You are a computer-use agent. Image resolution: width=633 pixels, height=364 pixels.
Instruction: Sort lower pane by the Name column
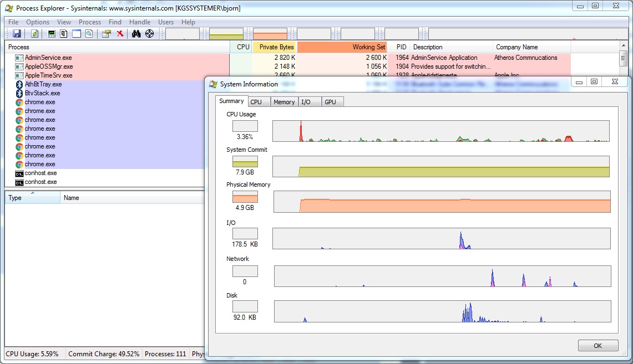(133, 198)
